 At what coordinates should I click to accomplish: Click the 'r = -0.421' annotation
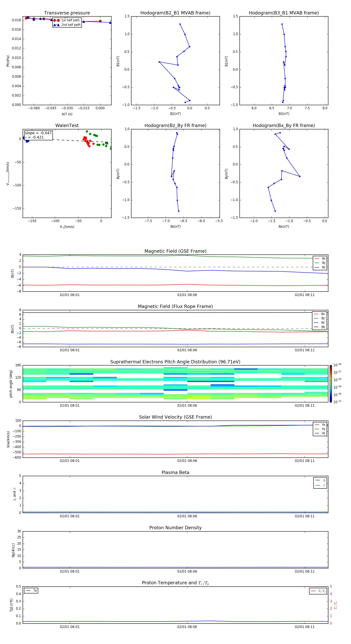point(35,137)
